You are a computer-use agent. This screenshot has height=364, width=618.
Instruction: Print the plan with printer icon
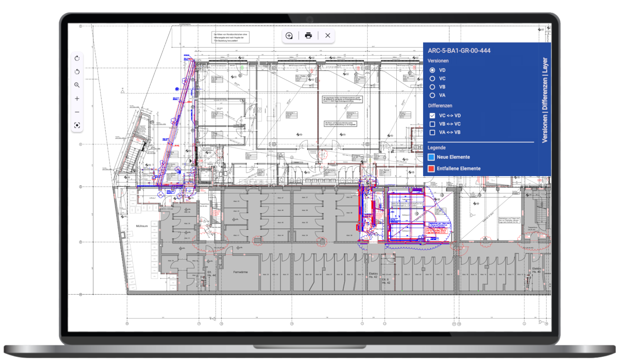308,36
